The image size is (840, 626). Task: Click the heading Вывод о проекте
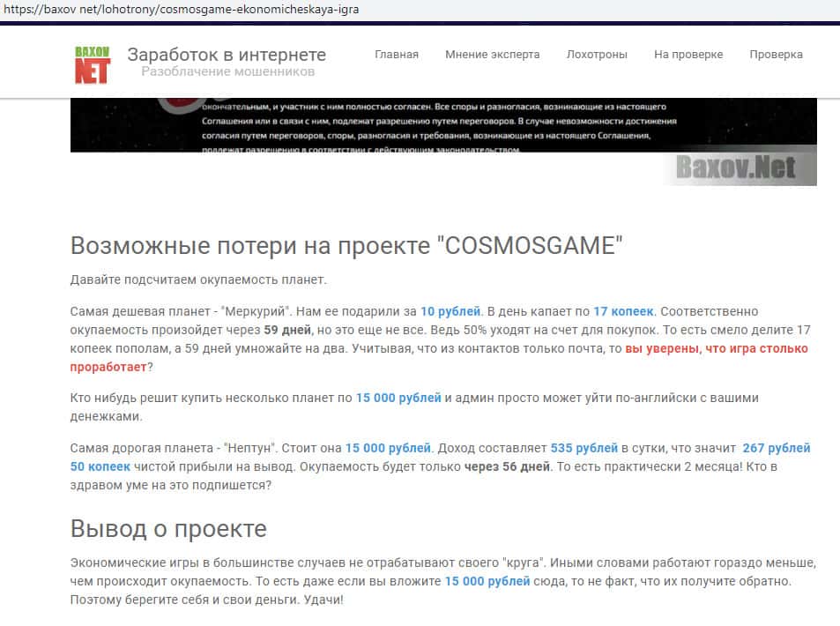pos(168,528)
